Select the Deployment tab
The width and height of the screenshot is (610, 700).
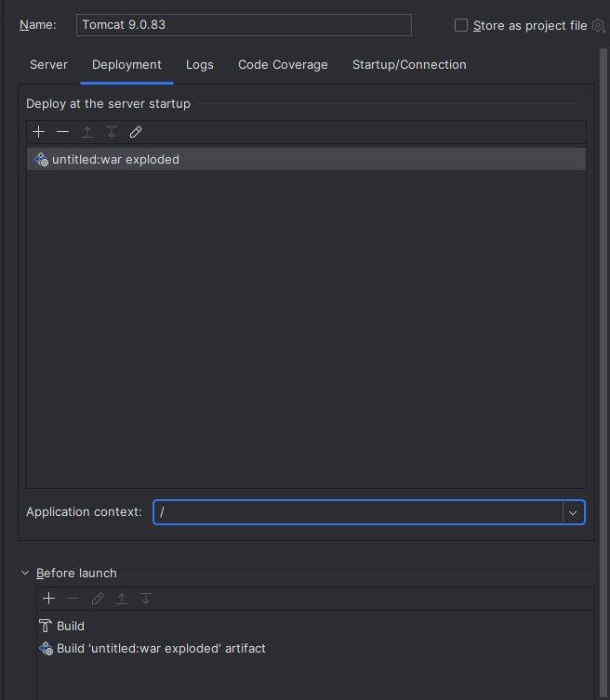pyautogui.click(x=126, y=65)
